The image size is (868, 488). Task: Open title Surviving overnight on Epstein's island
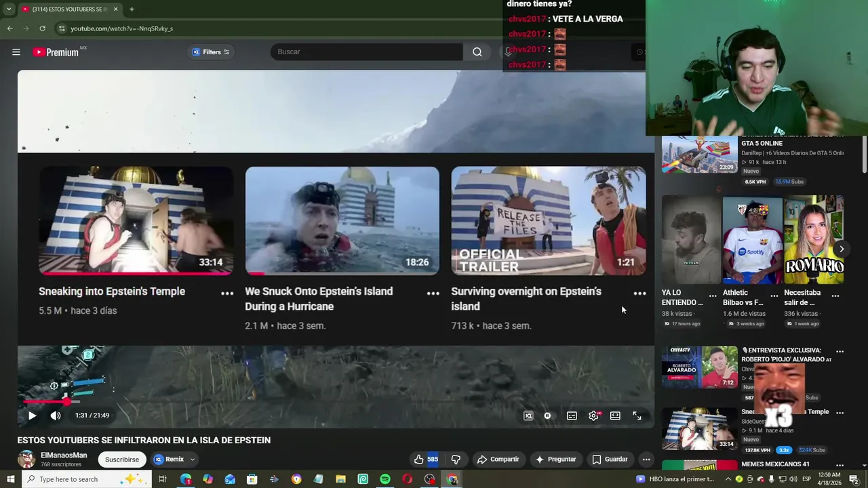pos(526,299)
